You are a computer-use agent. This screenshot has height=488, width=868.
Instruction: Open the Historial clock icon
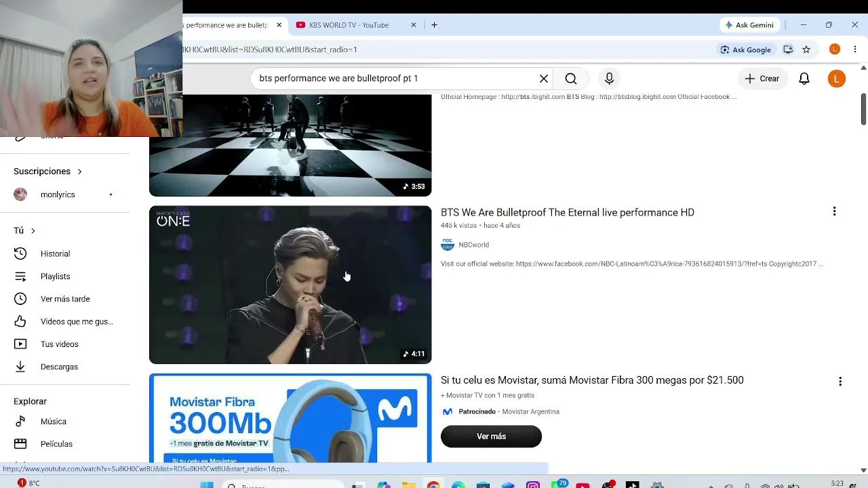pos(20,253)
